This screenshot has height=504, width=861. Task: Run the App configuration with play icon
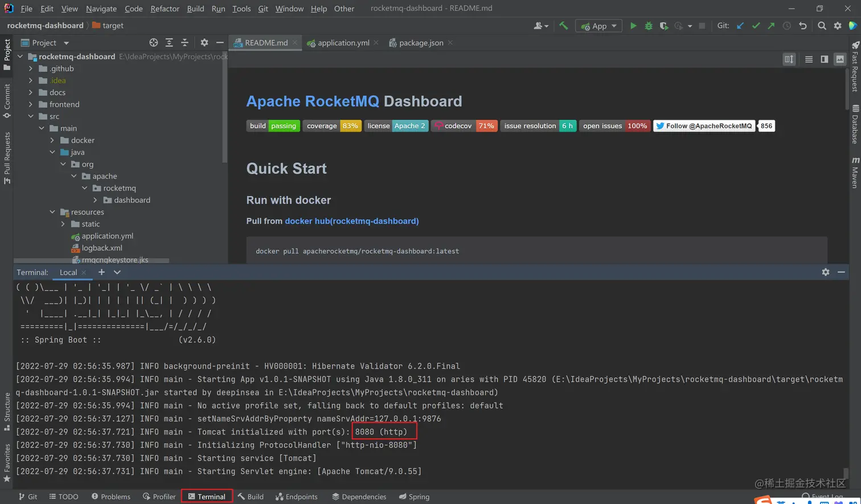click(x=633, y=26)
